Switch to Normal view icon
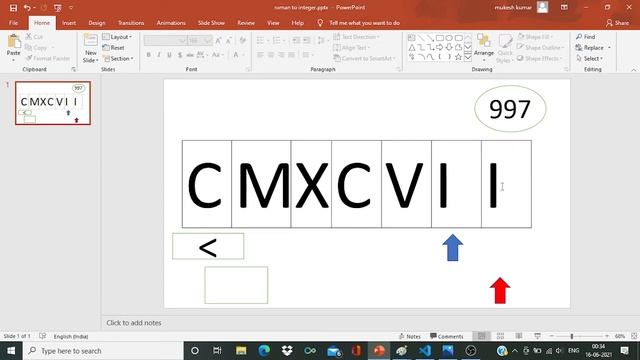 click(x=482, y=336)
